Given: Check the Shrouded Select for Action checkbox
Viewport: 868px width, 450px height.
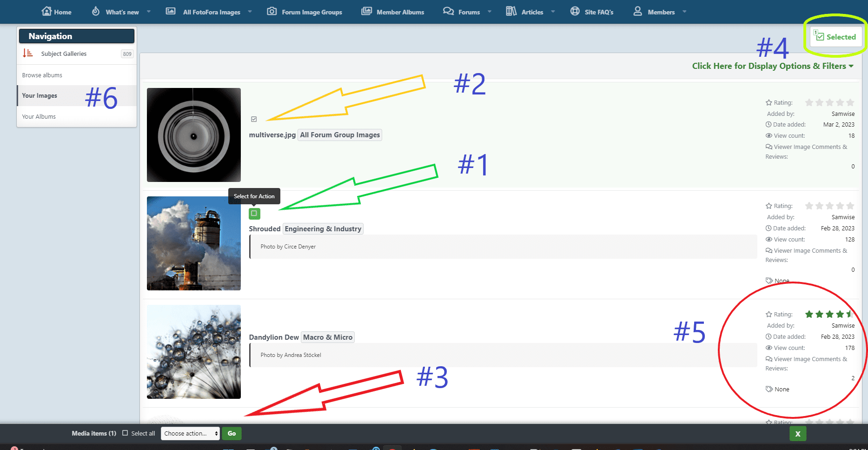Looking at the screenshot, I should point(254,214).
